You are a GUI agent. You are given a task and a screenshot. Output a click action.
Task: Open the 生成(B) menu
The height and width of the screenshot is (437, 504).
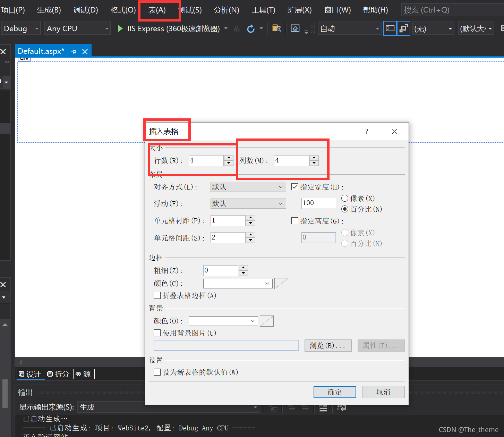[x=49, y=10]
